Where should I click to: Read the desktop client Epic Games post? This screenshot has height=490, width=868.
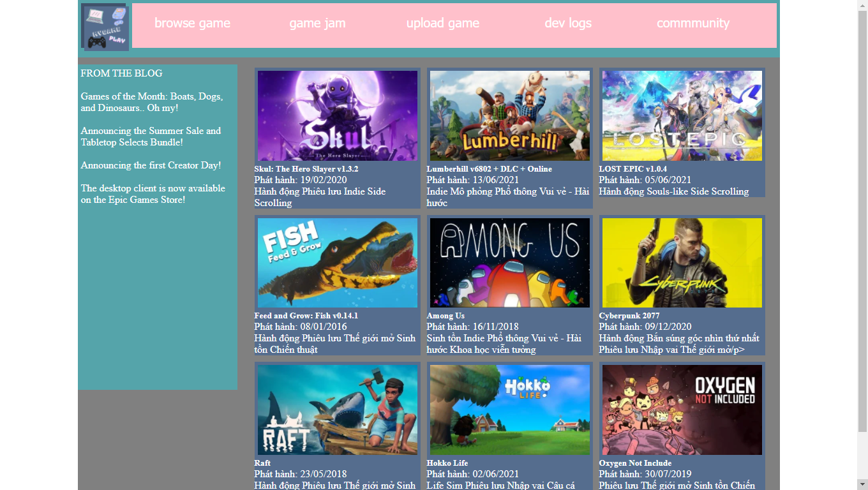(153, 194)
